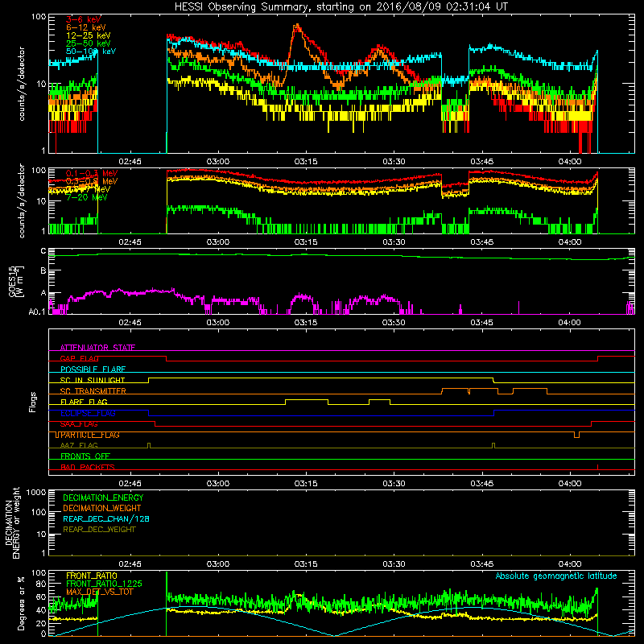Click the DECIMATION ENERGY or weight axis label
The width and height of the screenshot is (644, 644).
tap(12, 522)
